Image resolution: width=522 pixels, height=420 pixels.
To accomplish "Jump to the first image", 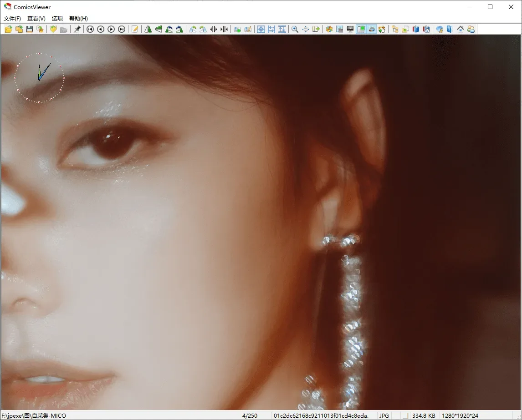I will point(90,29).
